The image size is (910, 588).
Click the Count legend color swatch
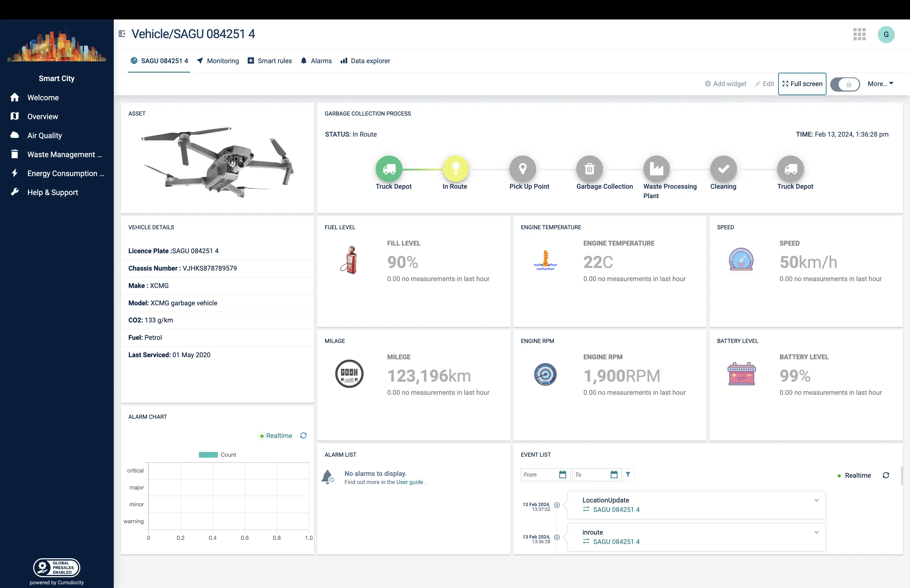[x=208, y=455]
